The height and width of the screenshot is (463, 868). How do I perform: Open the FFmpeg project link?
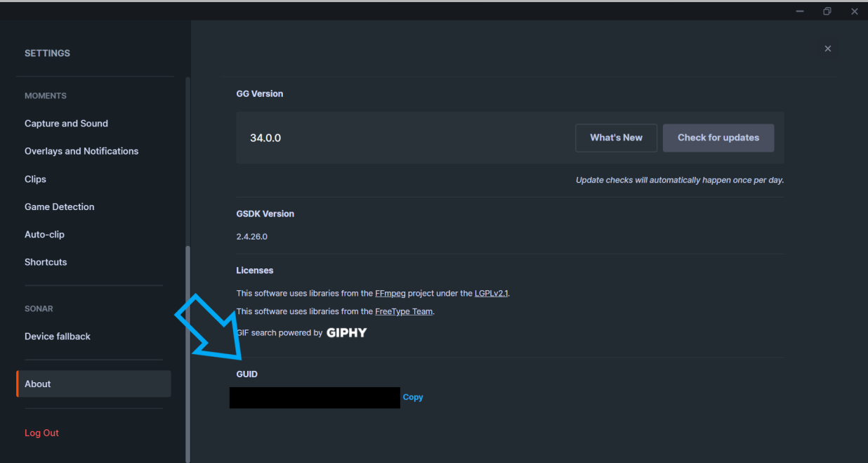pyautogui.click(x=390, y=293)
